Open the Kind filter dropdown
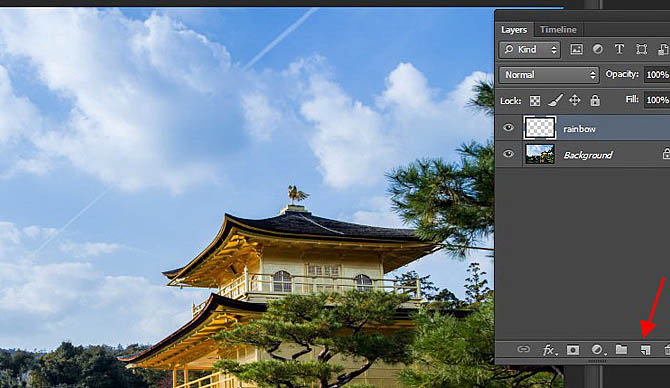 tap(529, 50)
